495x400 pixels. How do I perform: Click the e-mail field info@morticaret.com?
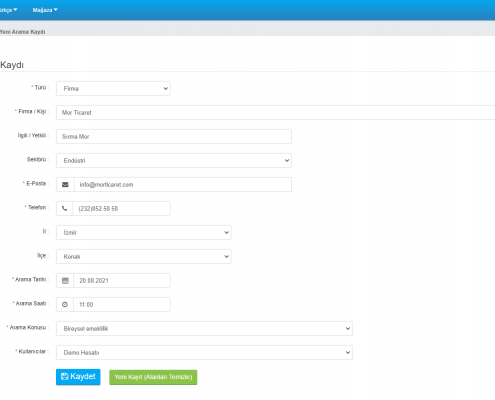[x=183, y=185]
